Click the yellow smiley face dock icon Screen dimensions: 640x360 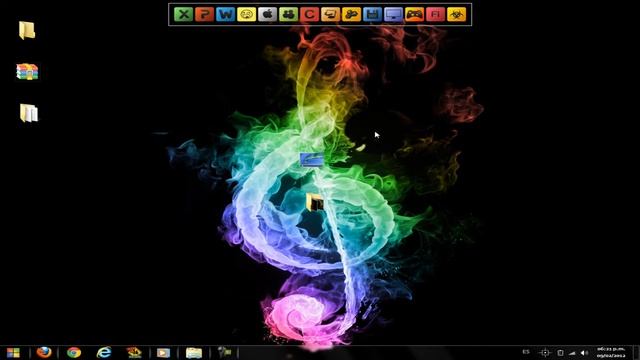click(x=247, y=14)
